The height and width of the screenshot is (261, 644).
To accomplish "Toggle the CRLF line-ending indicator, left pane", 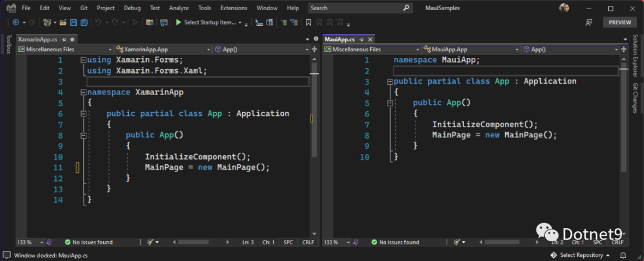I will coord(308,242).
